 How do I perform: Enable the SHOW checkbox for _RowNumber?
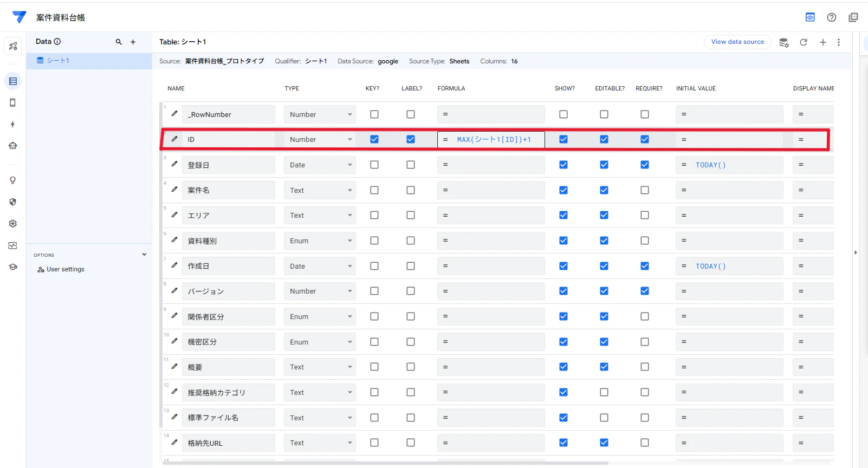click(x=563, y=114)
